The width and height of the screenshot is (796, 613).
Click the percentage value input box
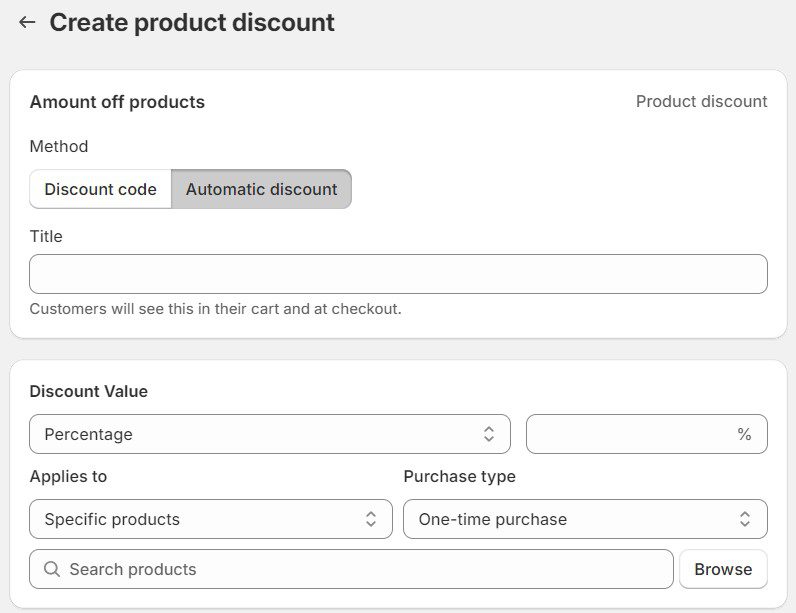630,434
